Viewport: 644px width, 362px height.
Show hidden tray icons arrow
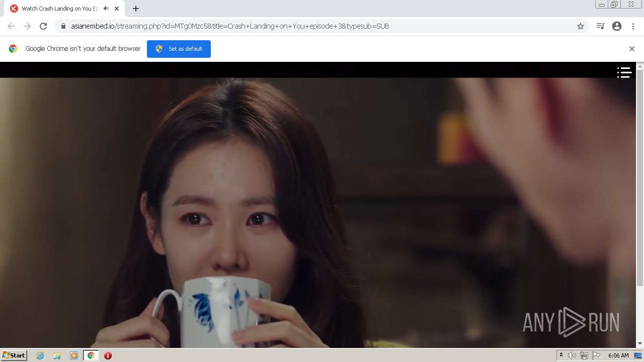coord(561,355)
